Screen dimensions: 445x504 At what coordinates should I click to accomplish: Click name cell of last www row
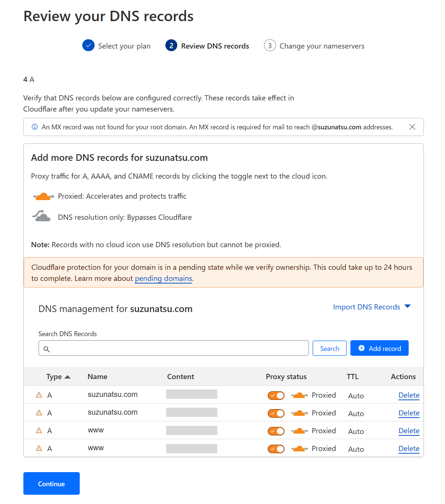96,448
